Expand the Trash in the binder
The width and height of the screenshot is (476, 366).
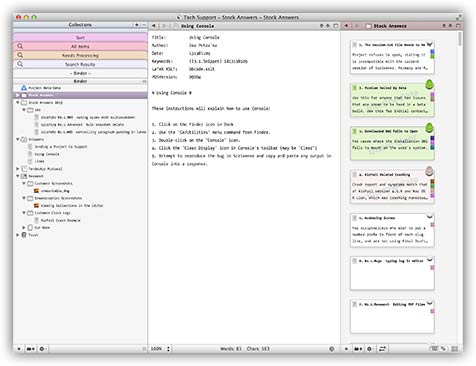click(x=18, y=235)
